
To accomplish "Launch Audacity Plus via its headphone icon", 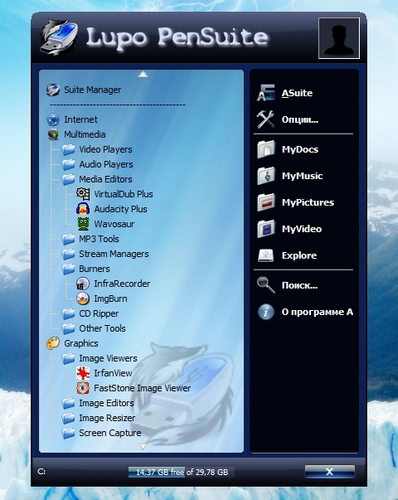I will click(x=83, y=209).
